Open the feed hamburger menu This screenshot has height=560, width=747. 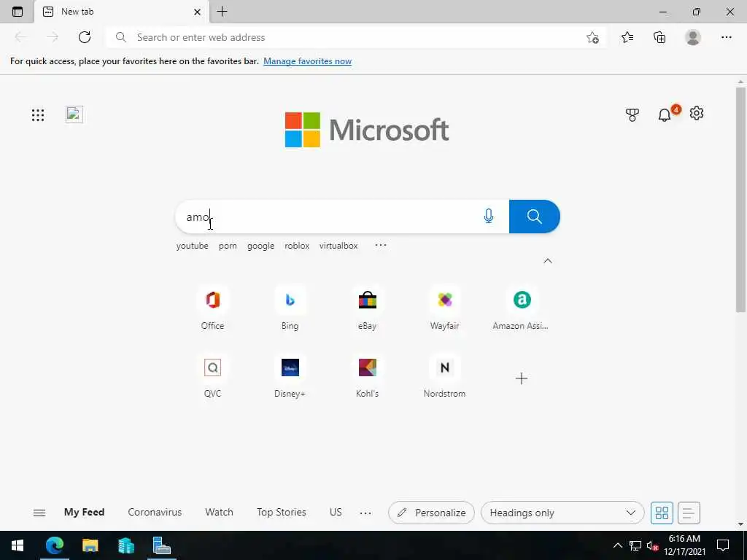[39, 513]
